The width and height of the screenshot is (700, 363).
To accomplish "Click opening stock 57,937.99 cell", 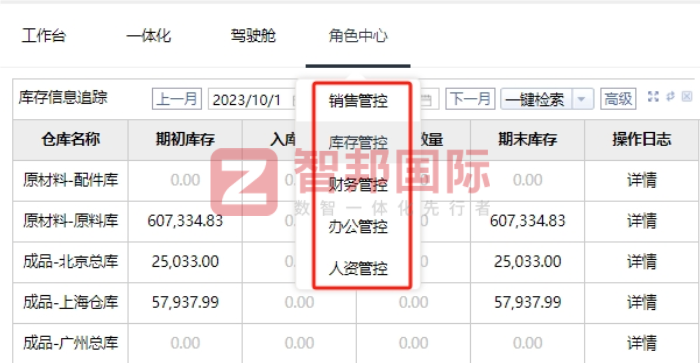I will 185,302.
